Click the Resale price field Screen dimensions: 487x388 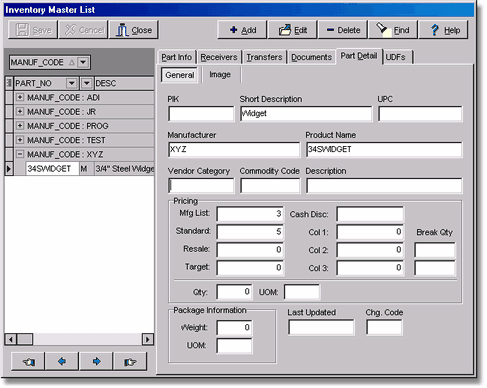pos(250,250)
